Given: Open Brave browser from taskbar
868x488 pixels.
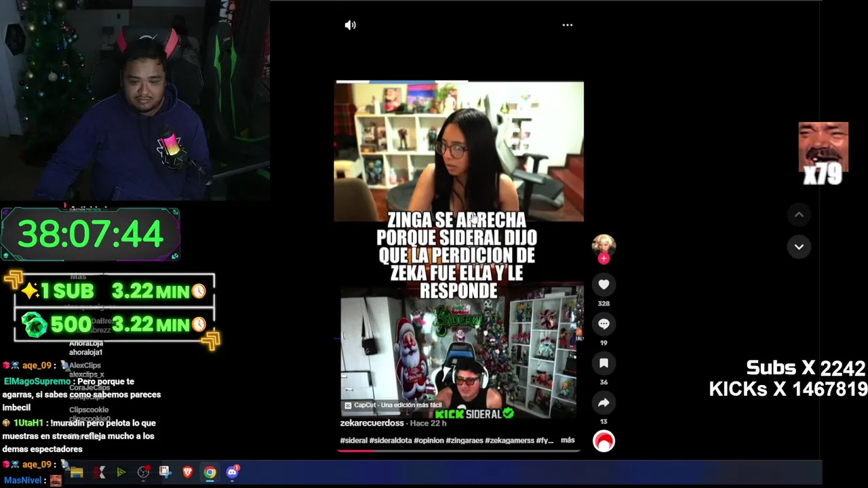Looking at the screenshot, I should (x=188, y=472).
